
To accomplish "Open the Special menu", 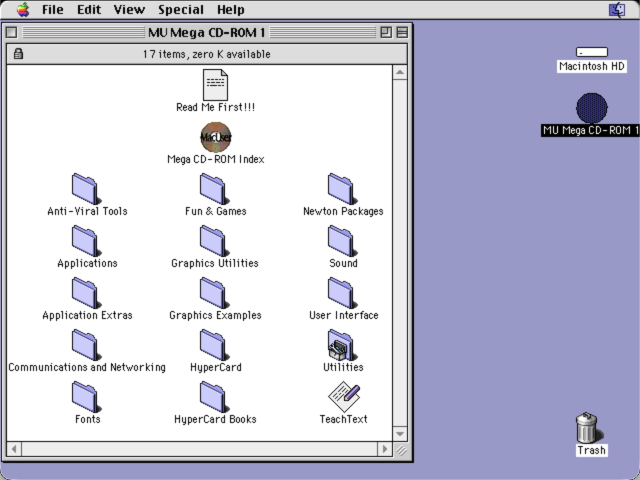I will [x=181, y=9].
